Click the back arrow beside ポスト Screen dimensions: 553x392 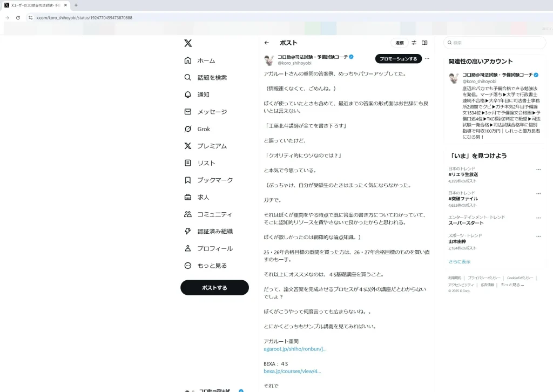coord(267,43)
